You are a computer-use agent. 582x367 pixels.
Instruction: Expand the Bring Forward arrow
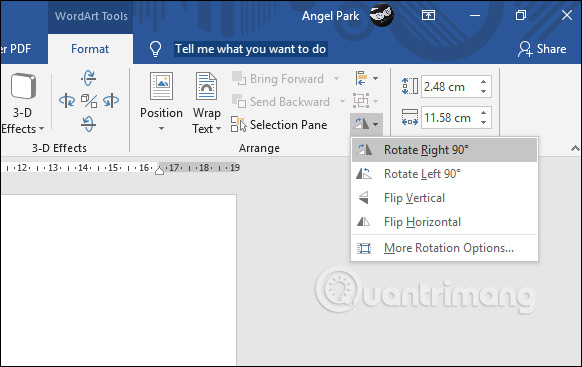click(336, 79)
